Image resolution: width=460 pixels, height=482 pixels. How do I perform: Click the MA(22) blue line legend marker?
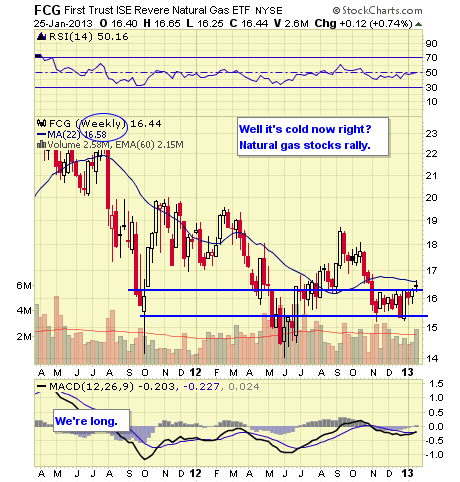pyautogui.click(x=42, y=134)
